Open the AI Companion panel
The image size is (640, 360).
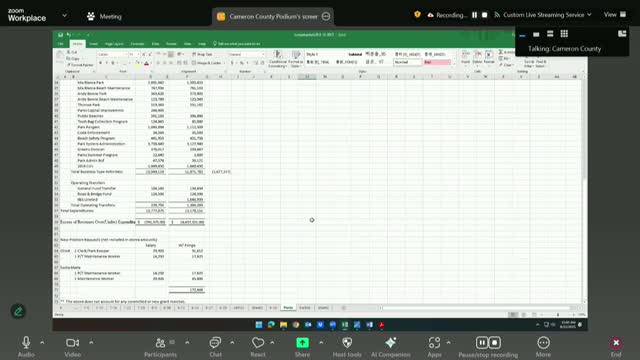[391, 347]
